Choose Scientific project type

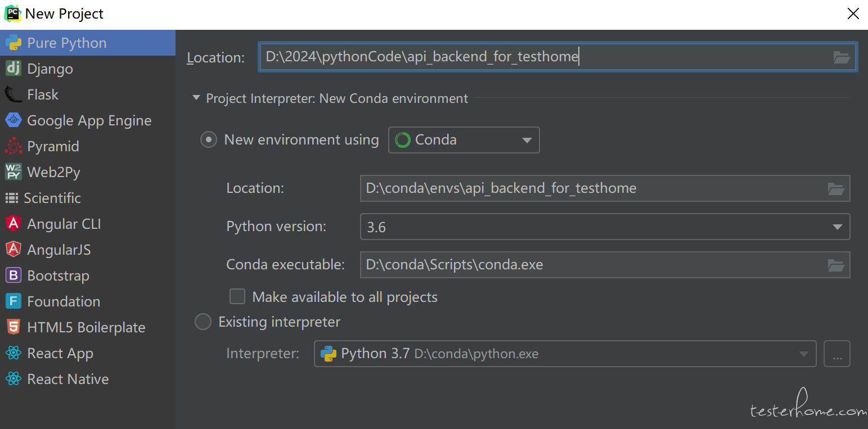coord(88,198)
